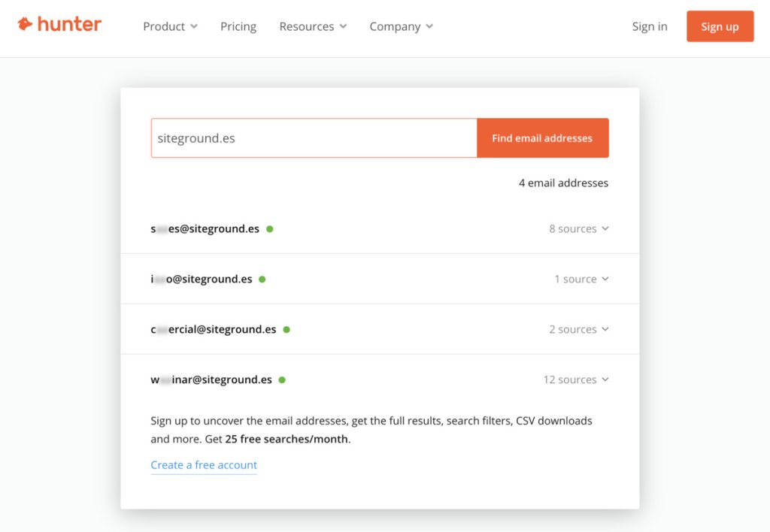Viewport: 770px width, 532px height.
Task: Expand the 12 sources list
Action: 576,380
